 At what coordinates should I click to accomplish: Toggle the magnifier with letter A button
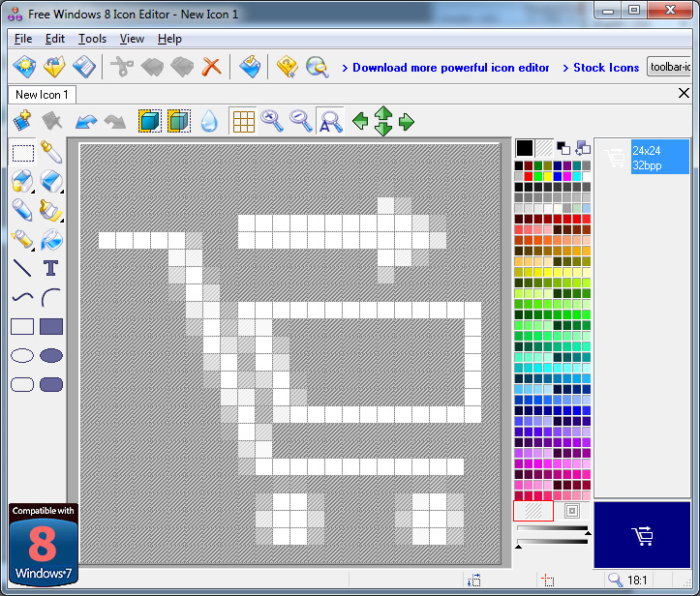[x=330, y=121]
